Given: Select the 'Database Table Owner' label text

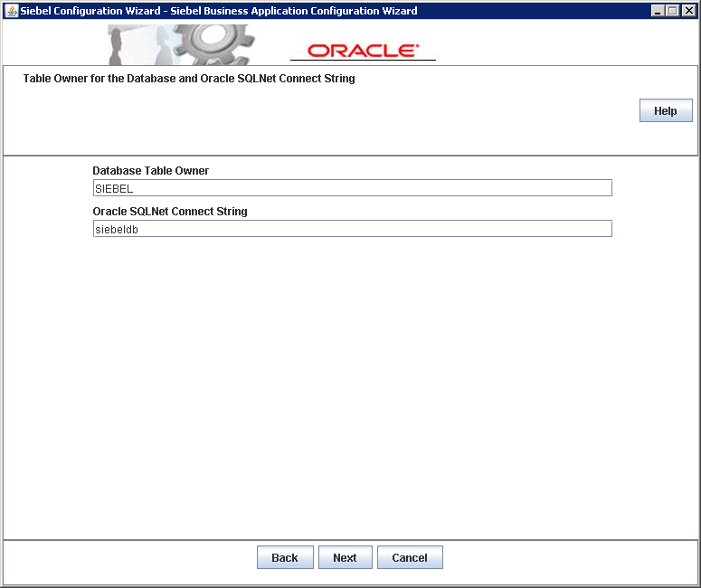Looking at the screenshot, I should [151, 170].
